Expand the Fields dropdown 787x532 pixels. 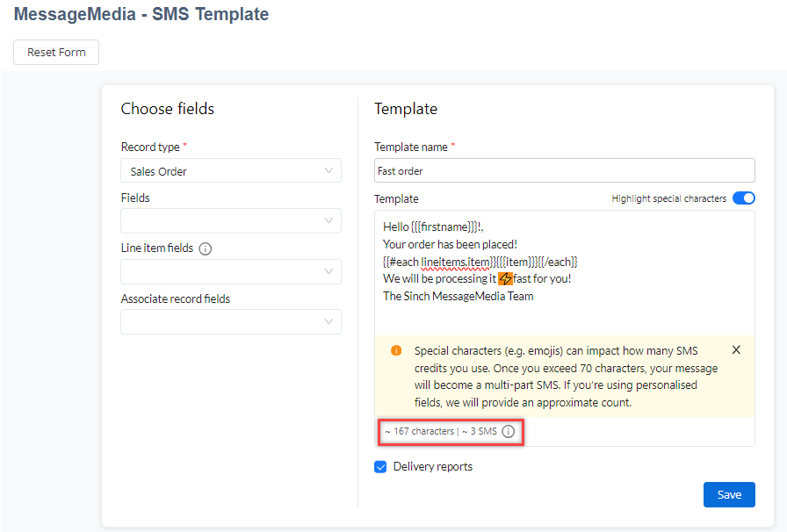coord(231,221)
